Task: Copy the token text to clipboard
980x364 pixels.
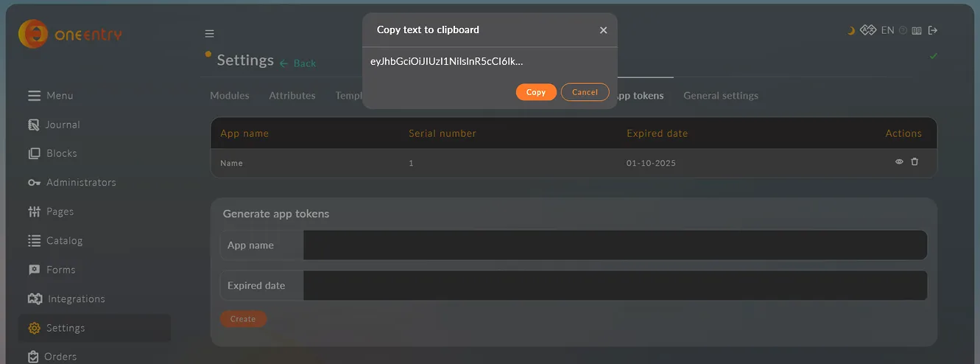Action: [536, 92]
